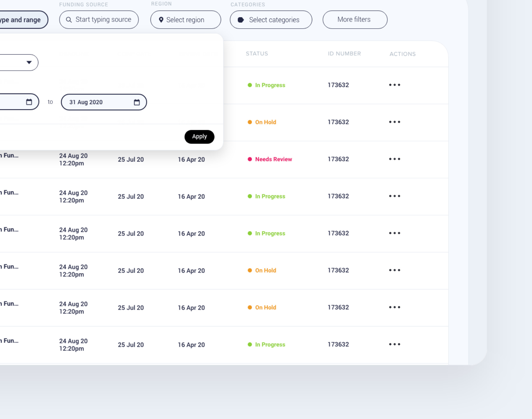This screenshot has height=419, width=532.
Task: Open the calendar icon on the 31 Aug 2020 field
Action: point(137,102)
